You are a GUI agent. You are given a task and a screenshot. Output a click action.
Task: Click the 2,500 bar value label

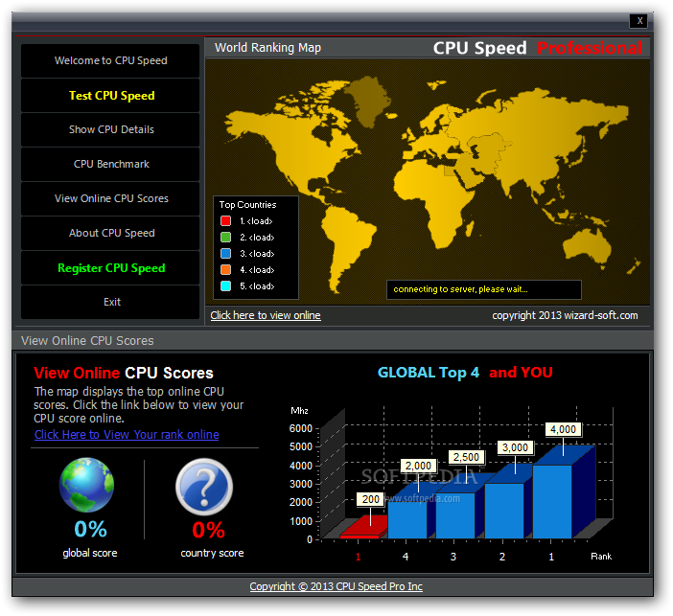pyautogui.click(x=466, y=457)
